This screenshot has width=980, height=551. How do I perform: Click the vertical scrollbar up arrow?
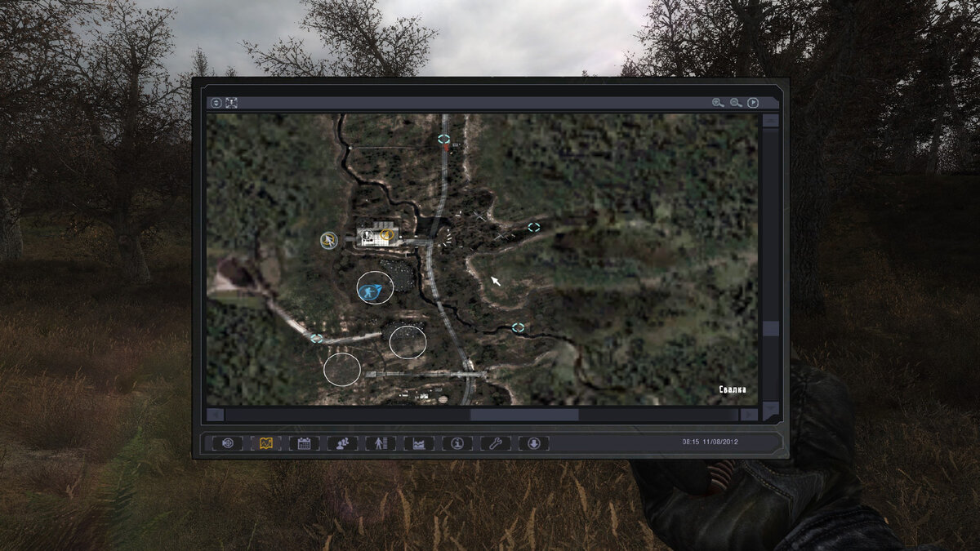click(x=771, y=121)
